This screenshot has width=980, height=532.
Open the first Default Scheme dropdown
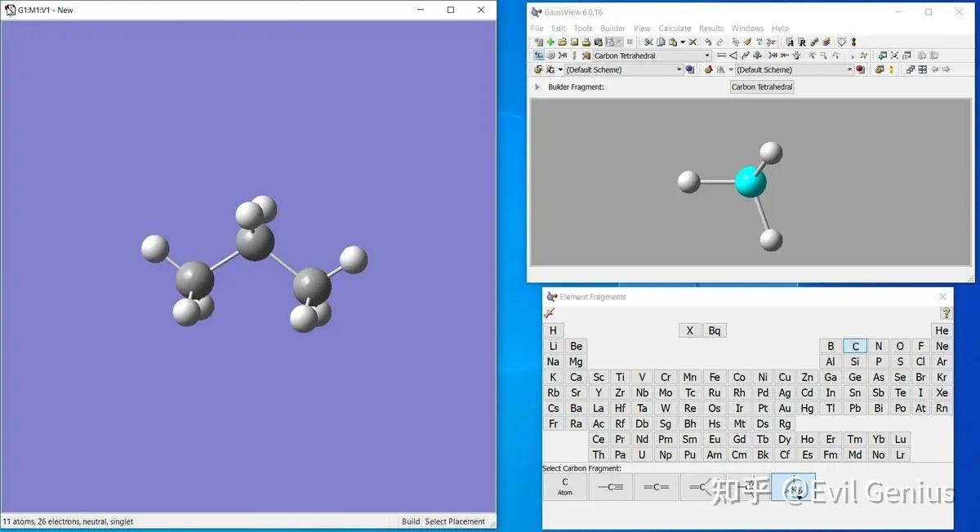pyautogui.click(x=679, y=69)
